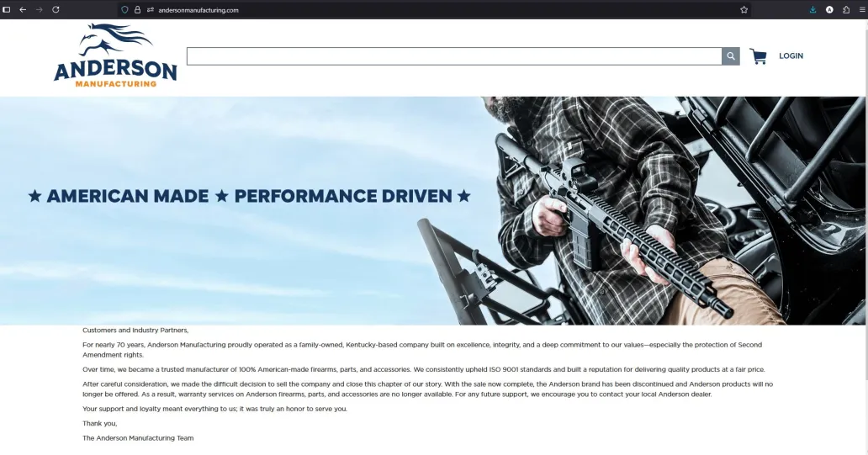Reload the current page
This screenshot has width=868, height=455.
tap(56, 9)
